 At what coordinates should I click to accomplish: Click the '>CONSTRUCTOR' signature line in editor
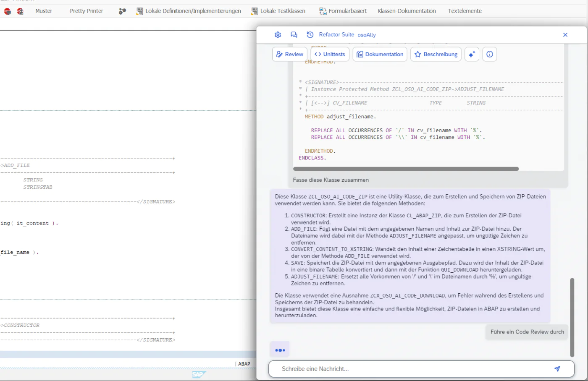click(x=20, y=325)
